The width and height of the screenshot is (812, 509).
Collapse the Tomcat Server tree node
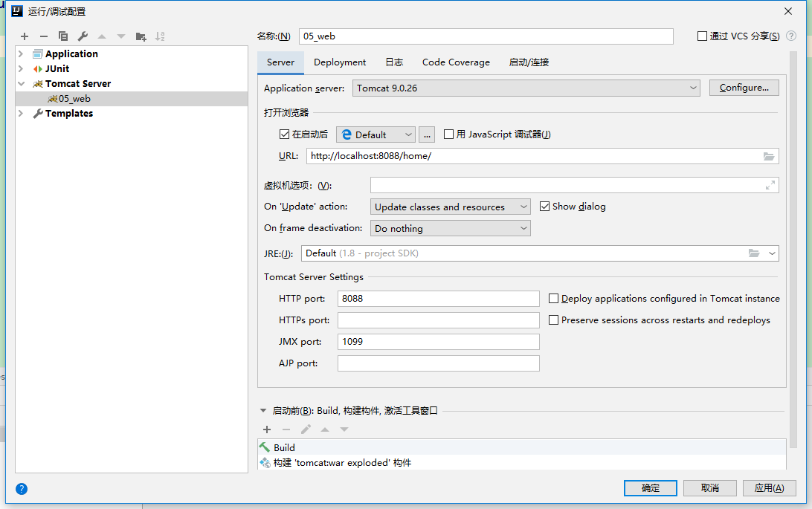[x=22, y=84]
